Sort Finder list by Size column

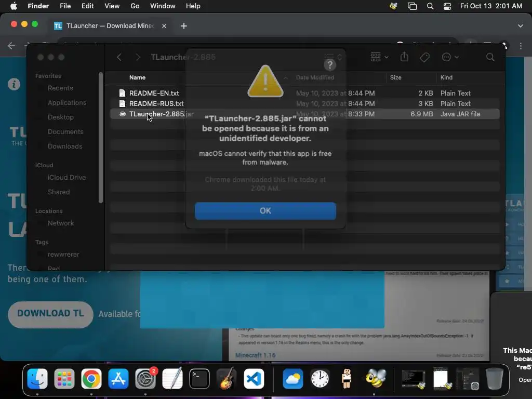pyautogui.click(x=395, y=77)
